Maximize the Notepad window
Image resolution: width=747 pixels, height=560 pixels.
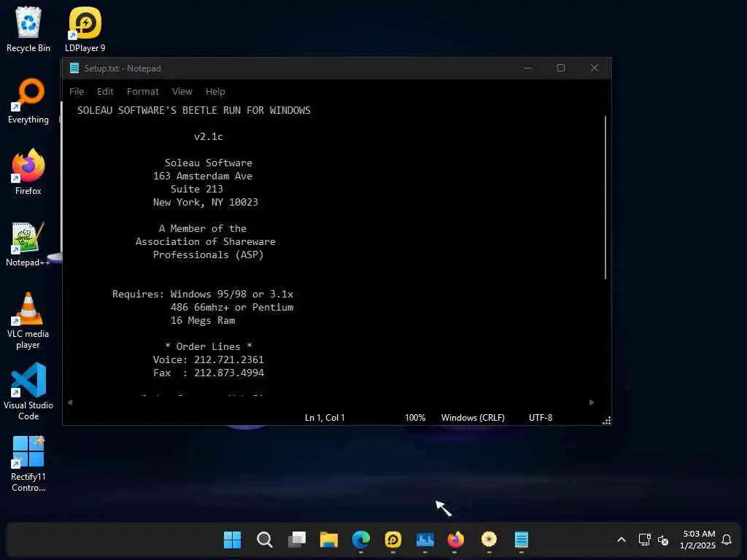point(561,68)
